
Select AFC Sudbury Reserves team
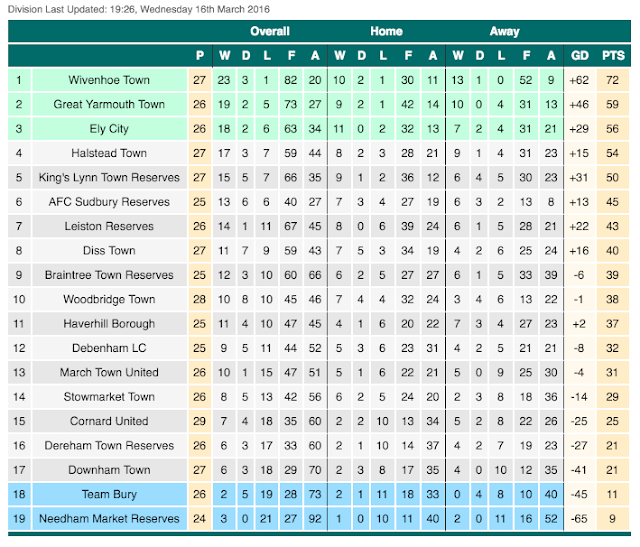pyautogui.click(x=109, y=202)
